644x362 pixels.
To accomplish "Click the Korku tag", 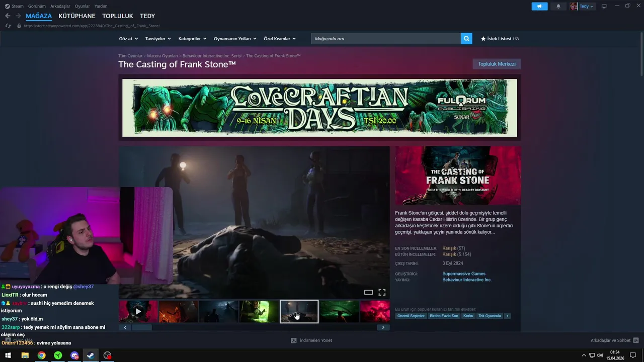I will 468,316.
